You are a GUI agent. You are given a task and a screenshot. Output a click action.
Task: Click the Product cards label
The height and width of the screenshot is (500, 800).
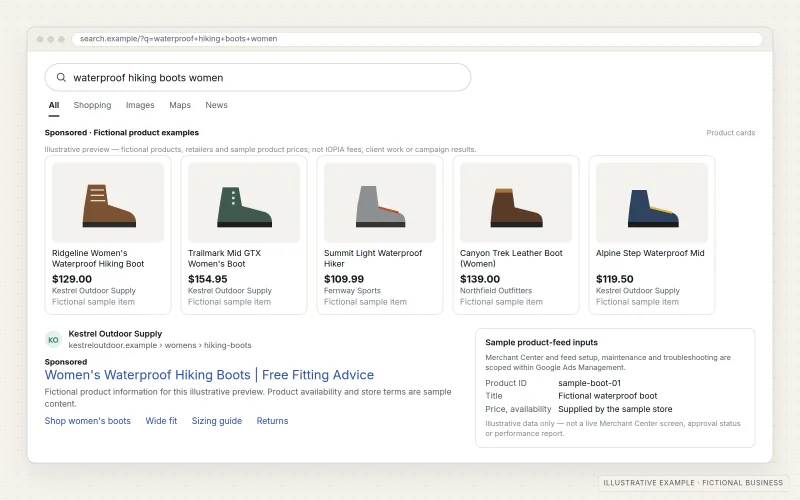(x=731, y=133)
